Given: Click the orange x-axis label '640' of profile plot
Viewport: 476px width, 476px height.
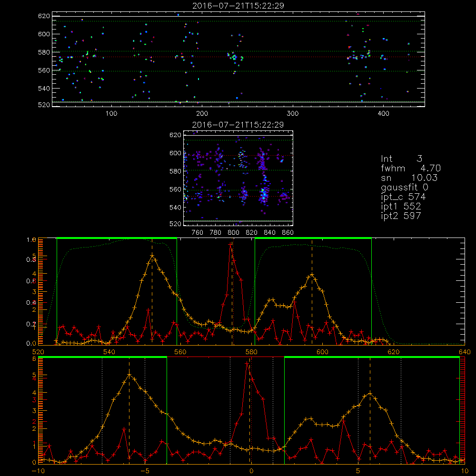Looking at the screenshot, I should click(x=465, y=352).
